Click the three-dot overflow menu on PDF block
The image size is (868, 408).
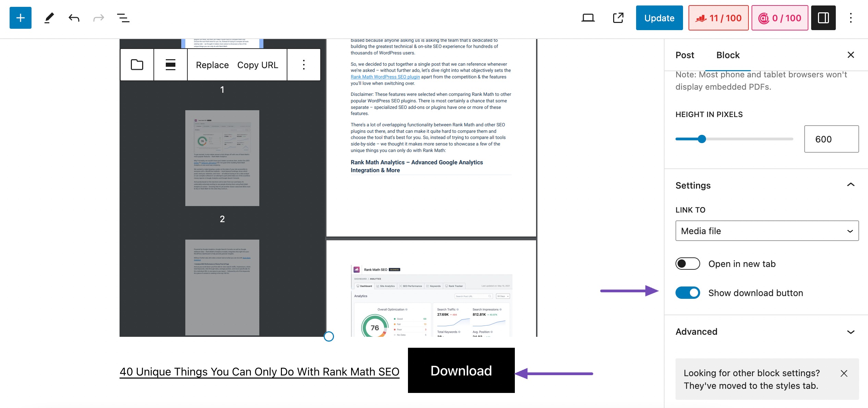coord(303,65)
